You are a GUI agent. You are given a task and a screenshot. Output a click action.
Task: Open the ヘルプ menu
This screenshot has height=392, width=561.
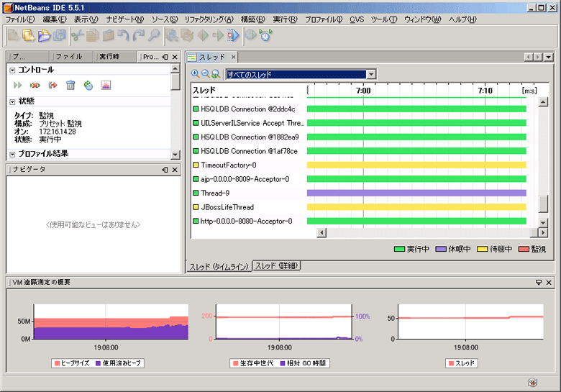[462, 19]
